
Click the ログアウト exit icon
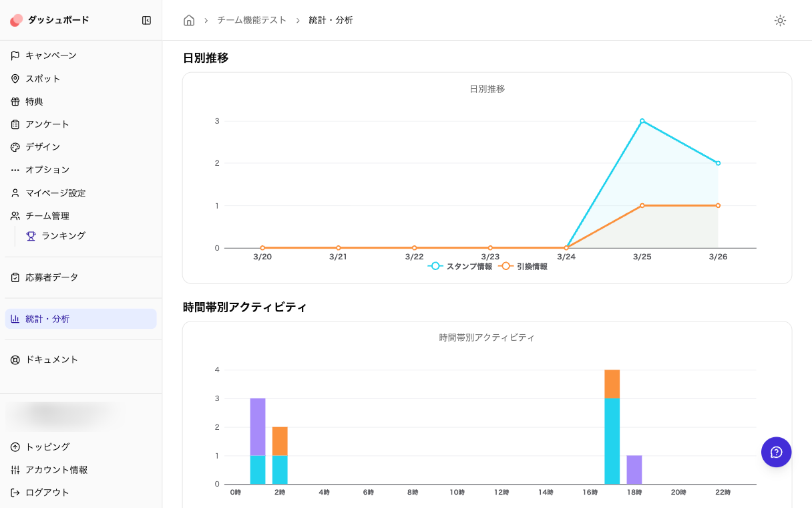coord(15,493)
